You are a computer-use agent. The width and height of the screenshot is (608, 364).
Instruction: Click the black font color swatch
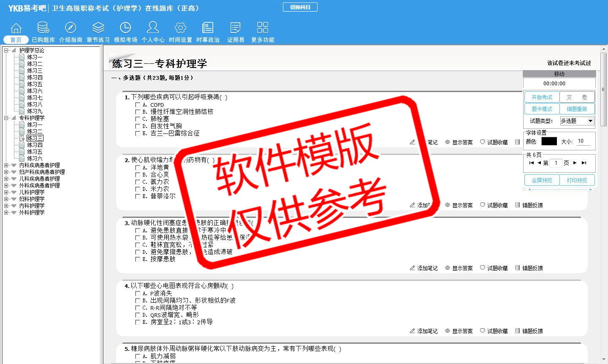pyautogui.click(x=549, y=141)
